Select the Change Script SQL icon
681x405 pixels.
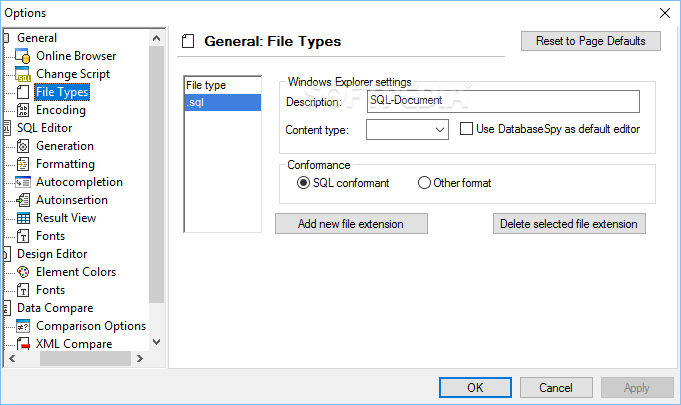[x=23, y=74]
